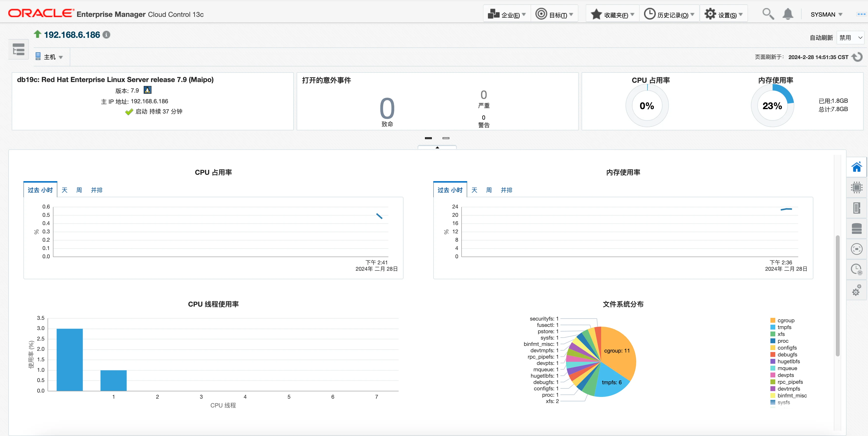Open the CPU chip sidebar icon
This screenshot has height=436, width=868.
pyautogui.click(x=856, y=187)
